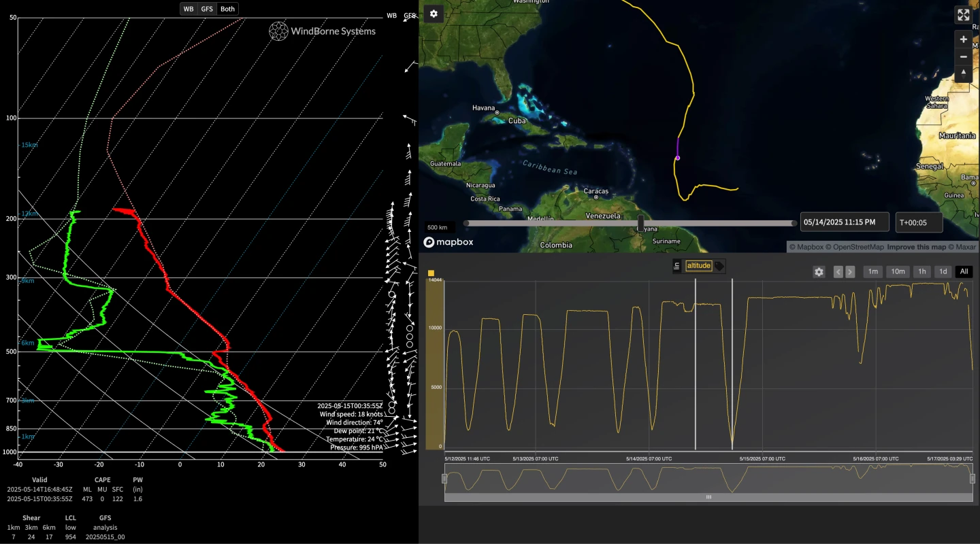Click the WindBorne Systems logo
Image resolution: width=980 pixels, height=544 pixels.
pos(322,31)
